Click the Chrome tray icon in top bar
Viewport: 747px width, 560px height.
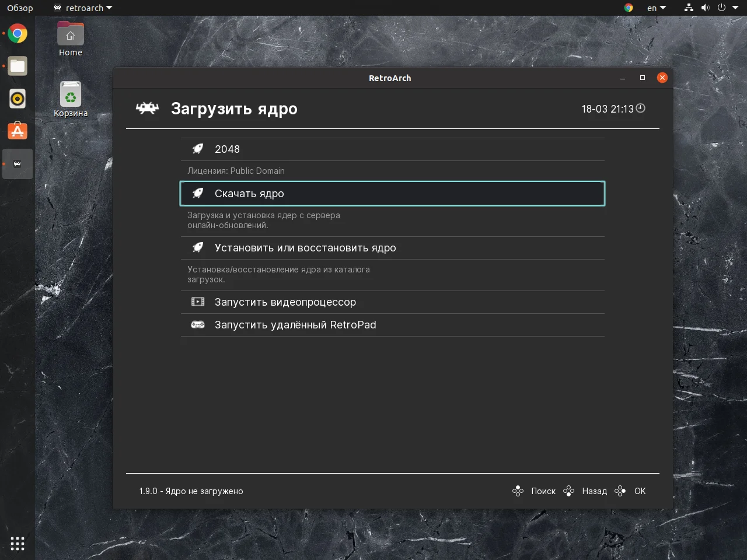pyautogui.click(x=629, y=8)
